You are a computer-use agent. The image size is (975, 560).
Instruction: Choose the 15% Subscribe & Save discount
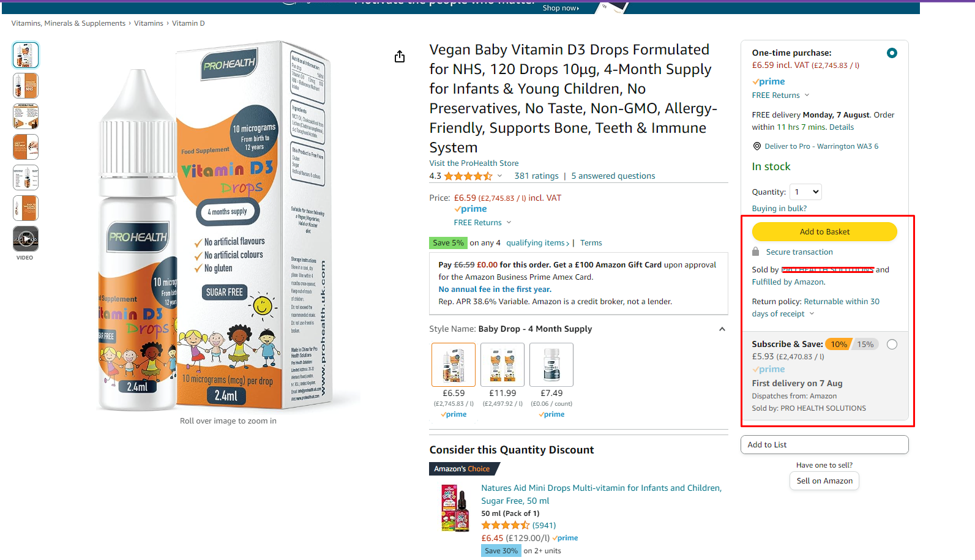tap(865, 345)
